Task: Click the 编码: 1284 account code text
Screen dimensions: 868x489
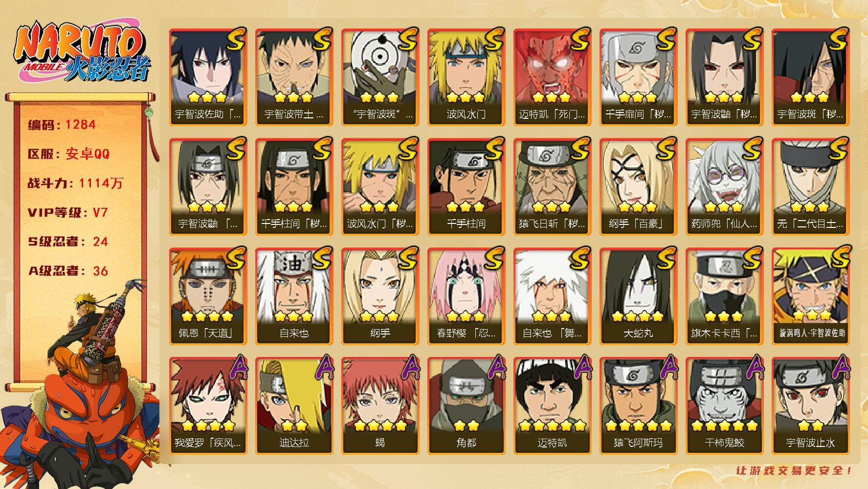Action: [62, 124]
